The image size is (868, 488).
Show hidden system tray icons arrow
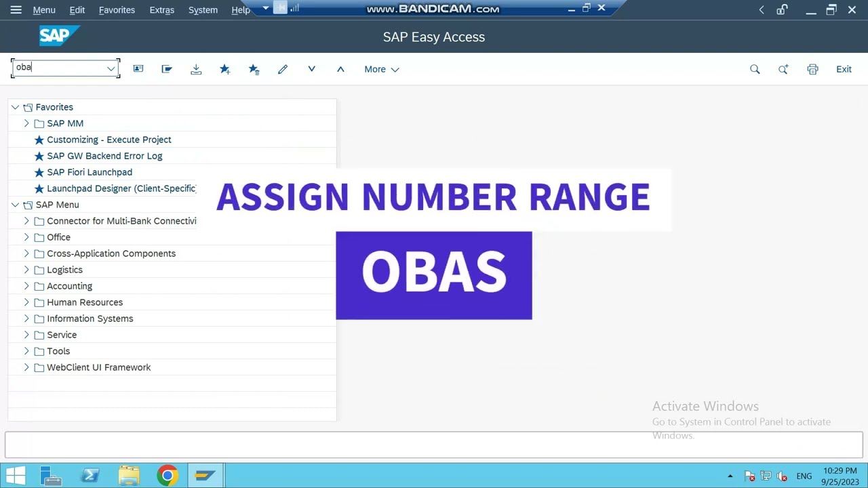tap(730, 476)
